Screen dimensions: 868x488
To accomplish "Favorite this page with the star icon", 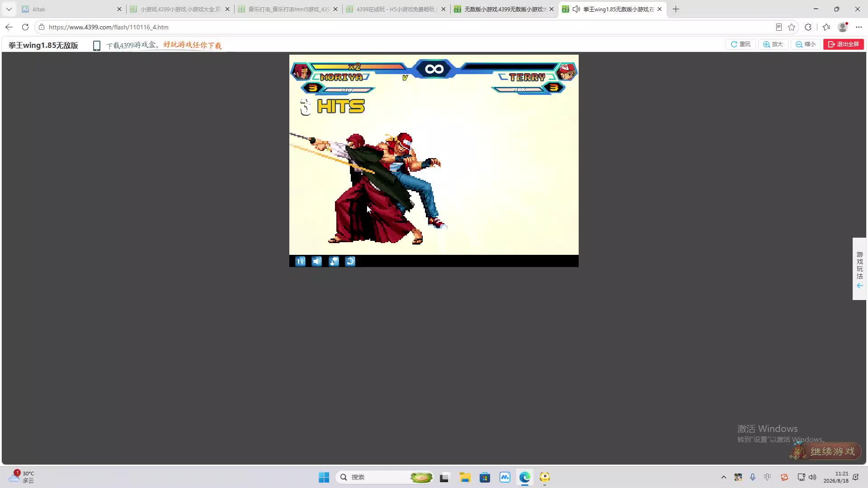I will (x=792, y=27).
